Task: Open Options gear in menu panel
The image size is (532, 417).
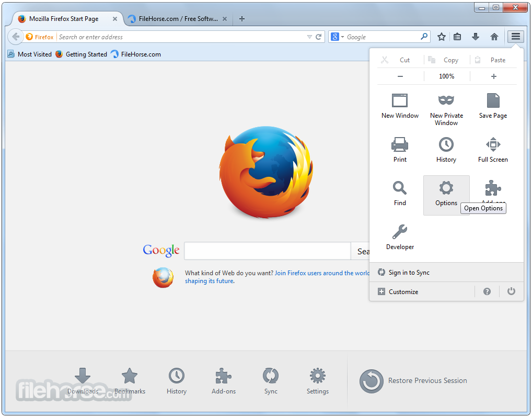Action: tap(446, 195)
